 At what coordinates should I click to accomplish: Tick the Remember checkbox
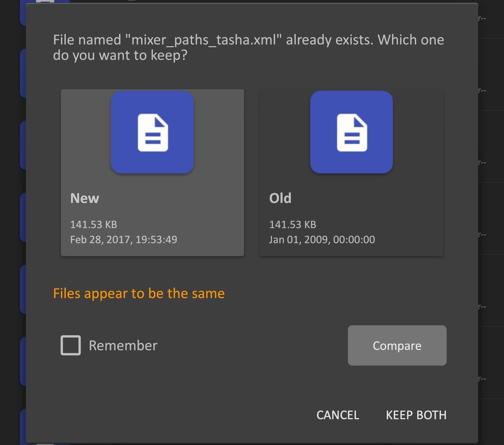[x=71, y=345]
